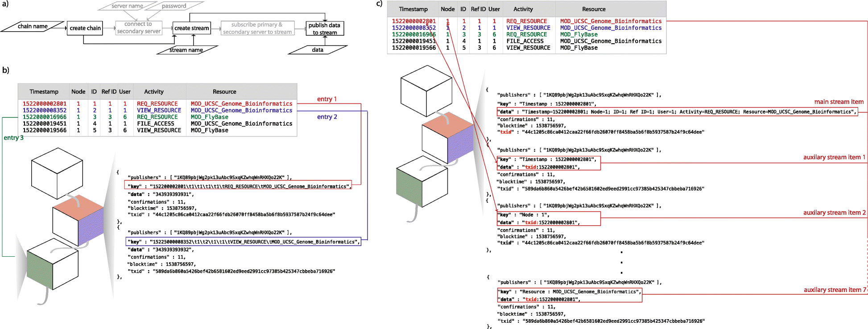Click red REQ_RESOURCE cell in panel c table
The width and height of the screenshot is (868, 329).
527,21
